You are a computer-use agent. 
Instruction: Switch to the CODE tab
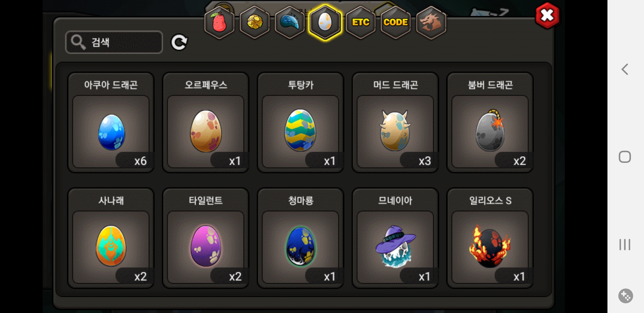pyautogui.click(x=396, y=22)
